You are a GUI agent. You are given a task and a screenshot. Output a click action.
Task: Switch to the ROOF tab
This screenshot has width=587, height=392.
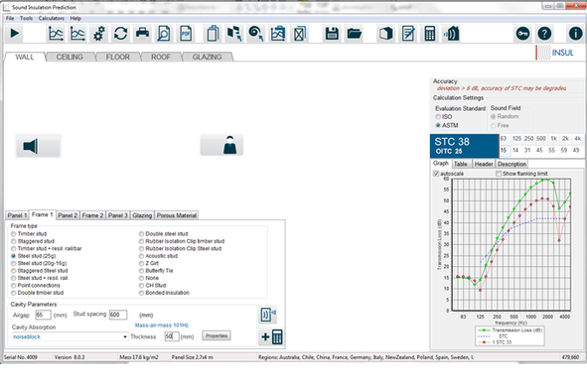click(x=161, y=57)
